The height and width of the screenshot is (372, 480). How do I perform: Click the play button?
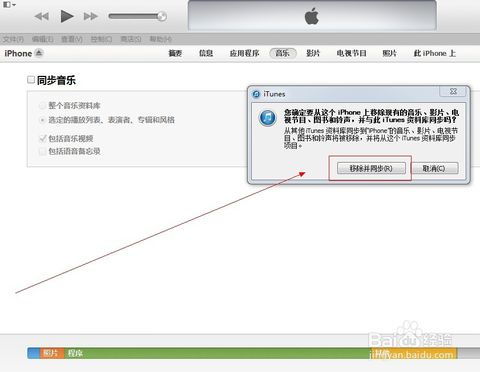tap(67, 16)
